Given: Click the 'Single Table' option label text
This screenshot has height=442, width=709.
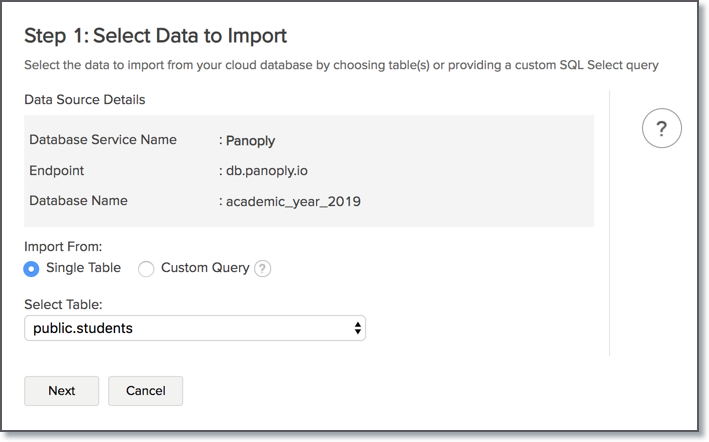Looking at the screenshot, I should pyautogui.click(x=83, y=268).
